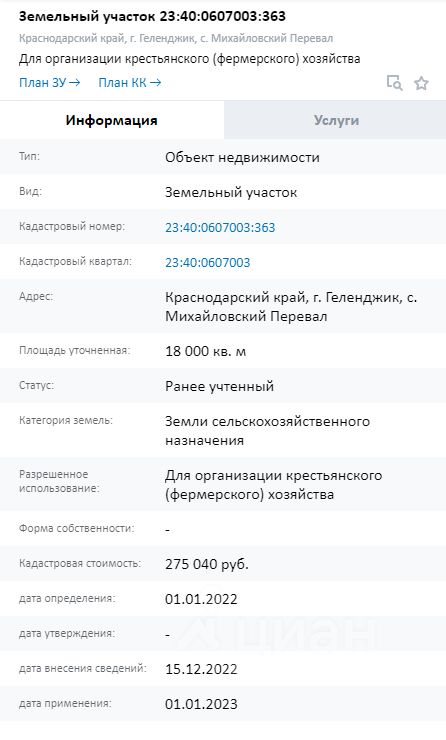Click the search-on-map magnifier icon

(x=394, y=83)
